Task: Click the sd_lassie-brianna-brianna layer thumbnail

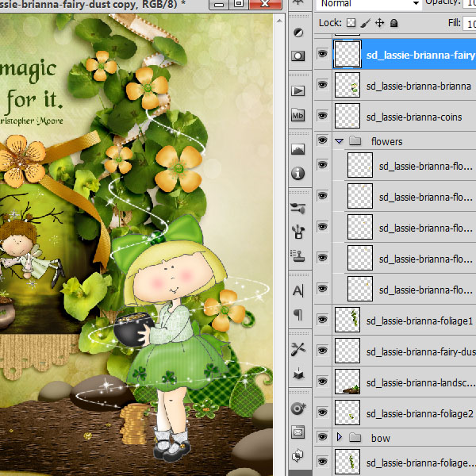Action: [347, 85]
